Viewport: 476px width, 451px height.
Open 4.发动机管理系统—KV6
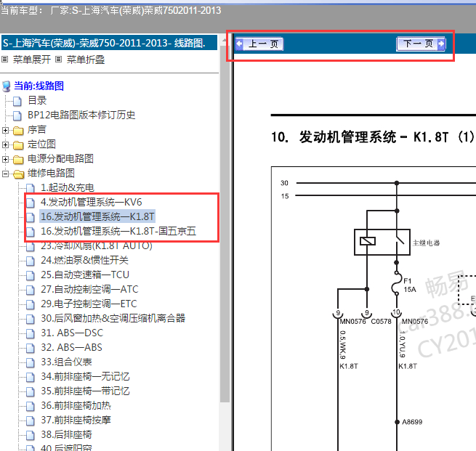tap(91, 203)
